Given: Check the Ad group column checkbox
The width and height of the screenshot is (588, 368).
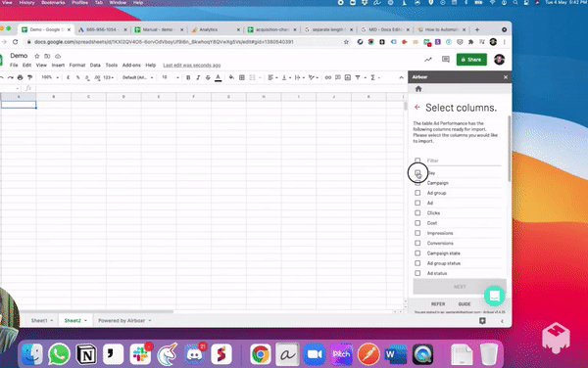Looking at the screenshot, I should (x=417, y=193).
